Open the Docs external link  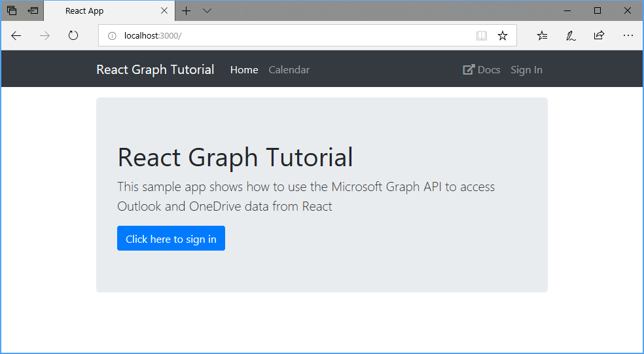481,70
